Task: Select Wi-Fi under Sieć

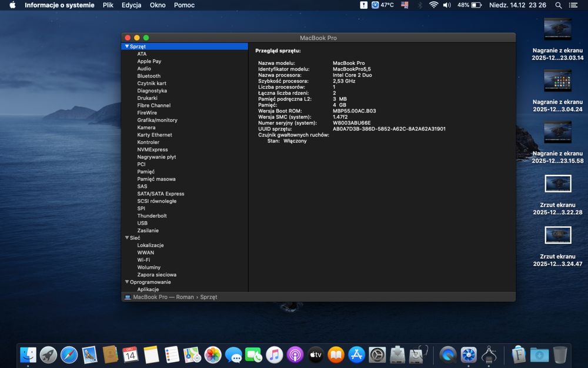Action: coord(143,260)
